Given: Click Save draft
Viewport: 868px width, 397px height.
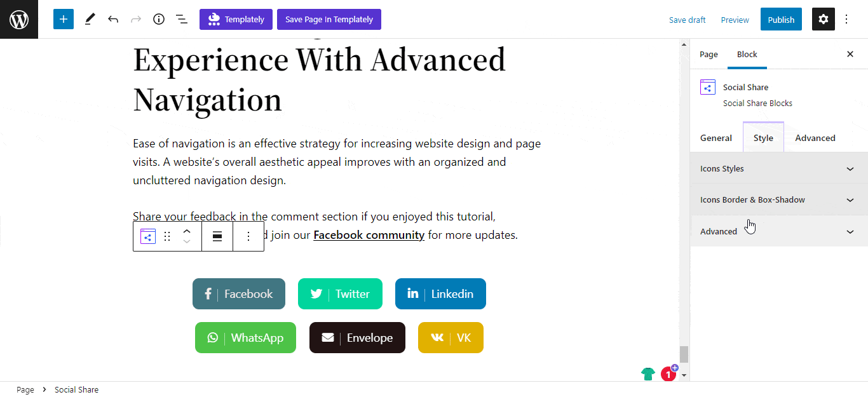Looking at the screenshot, I should [688, 20].
